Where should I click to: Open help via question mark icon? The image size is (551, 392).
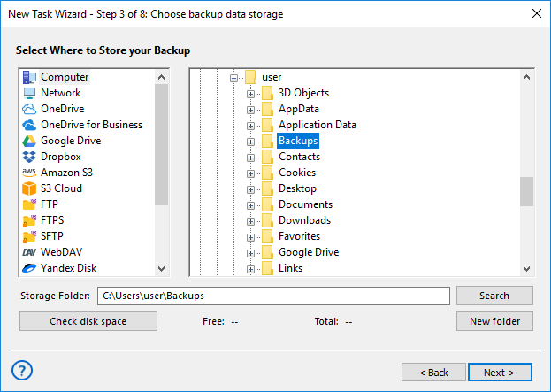[23, 370]
